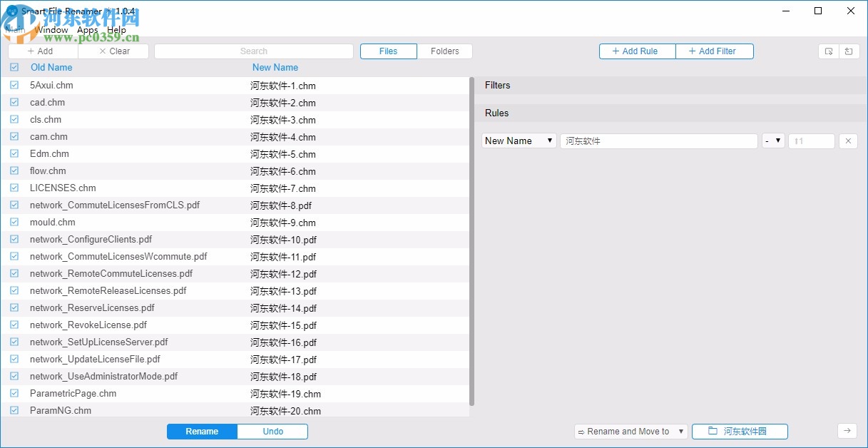Delete the 河东软件 rule using its X icon
This screenshot has width=868, height=448.
coord(847,141)
